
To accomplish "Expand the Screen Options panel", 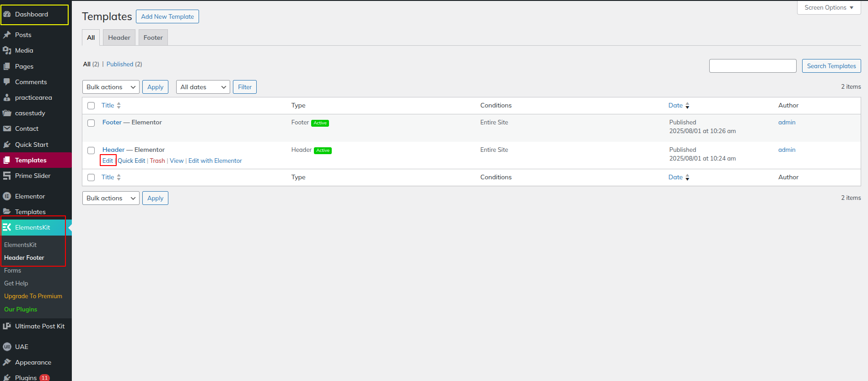I will tap(829, 8).
